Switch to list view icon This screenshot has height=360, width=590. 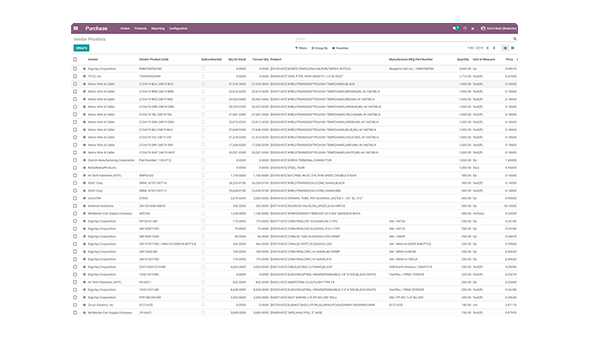point(505,48)
